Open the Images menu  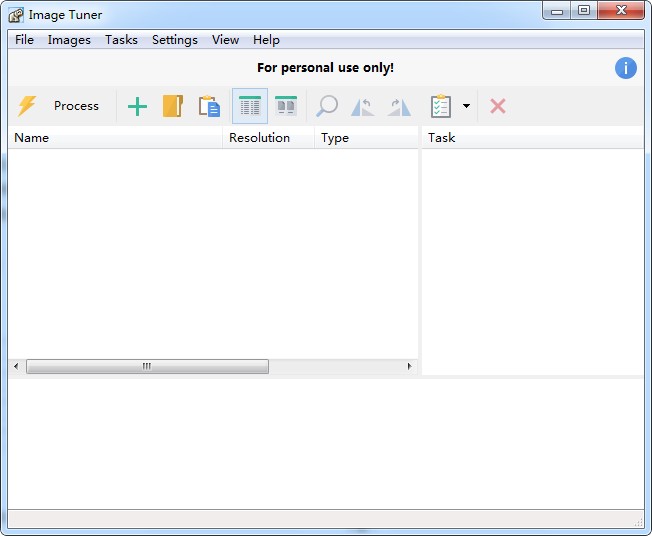coord(69,40)
